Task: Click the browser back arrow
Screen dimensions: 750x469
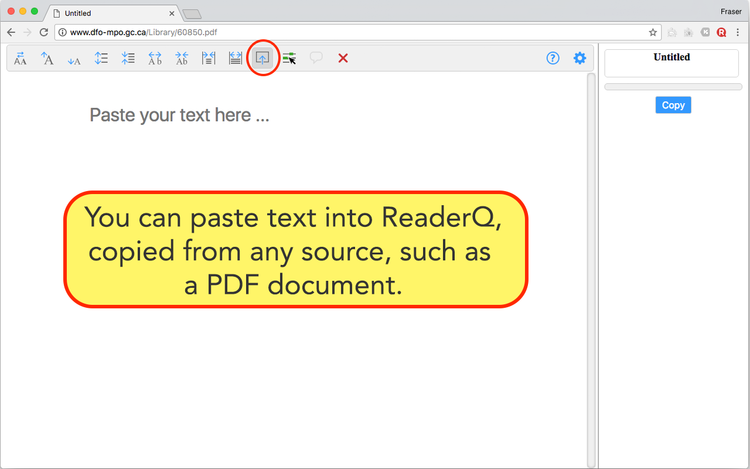Action: click(11, 33)
